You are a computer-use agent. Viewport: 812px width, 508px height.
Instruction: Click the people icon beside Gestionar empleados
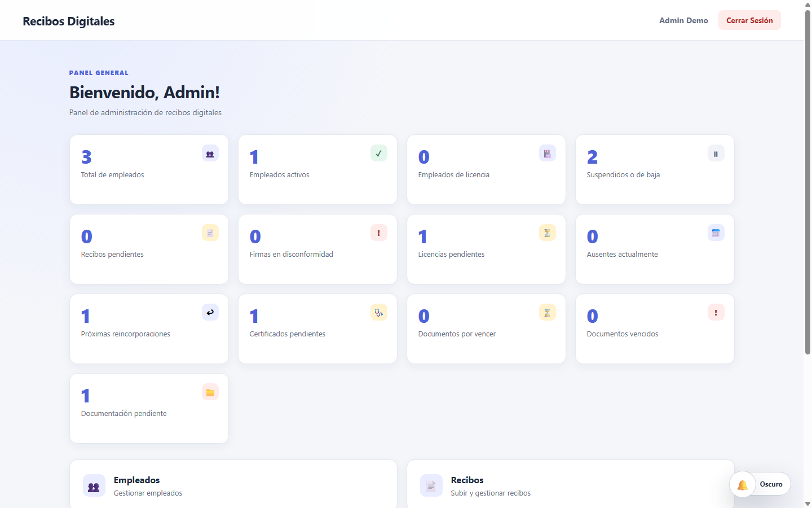[94, 486]
